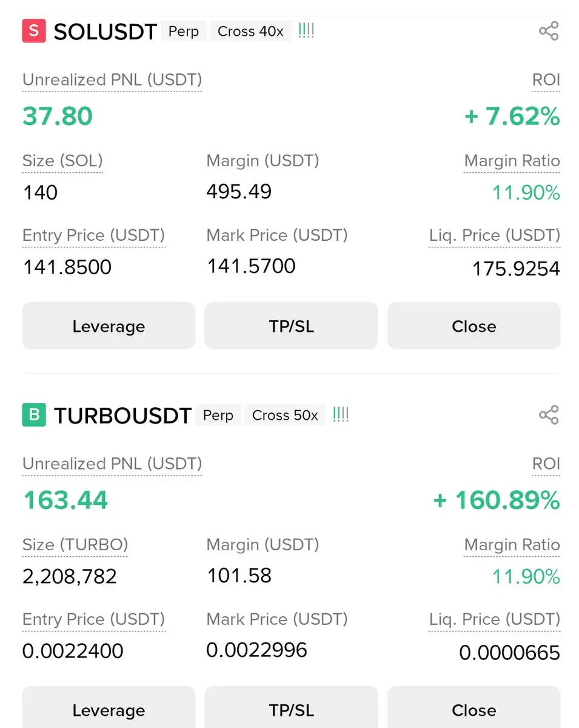
Task: Open the SOLUSDT symbol title
Action: 105,32
